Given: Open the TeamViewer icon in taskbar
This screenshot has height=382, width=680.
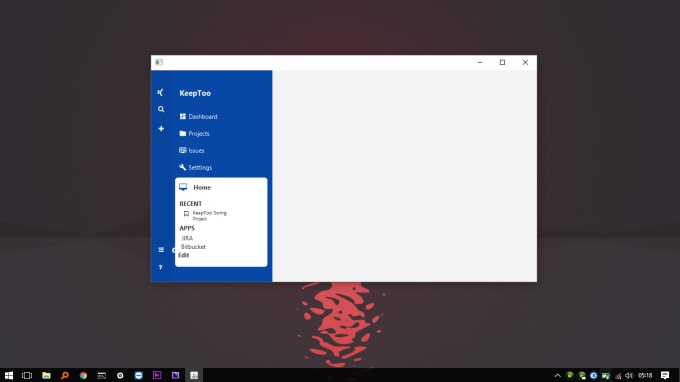Looking at the screenshot, I should pos(138,375).
